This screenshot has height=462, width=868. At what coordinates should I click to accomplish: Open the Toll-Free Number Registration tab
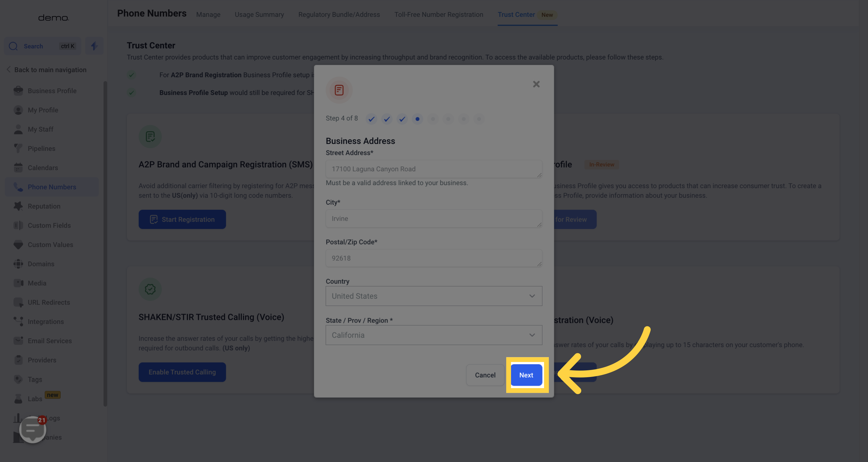[x=438, y=14]
